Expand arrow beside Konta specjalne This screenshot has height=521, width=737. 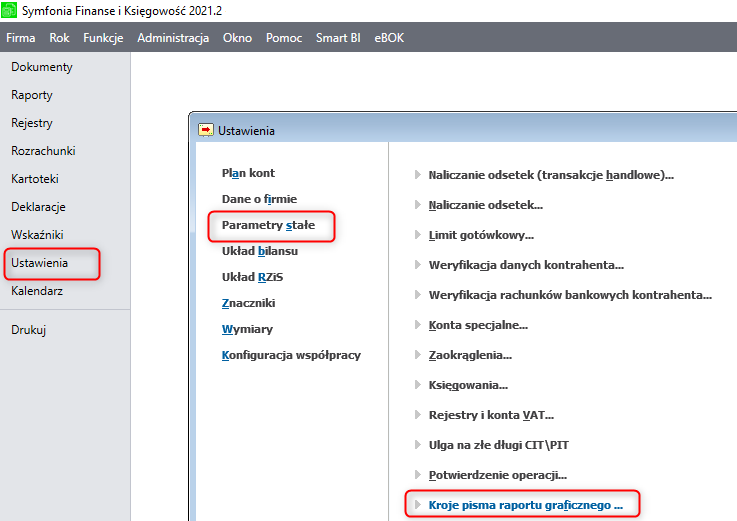(x=417, y=325)
